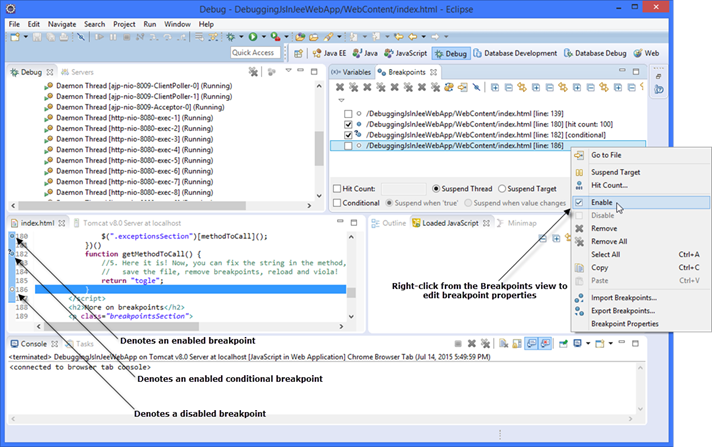Switch to the Outline tab

[x=393, y=223]
